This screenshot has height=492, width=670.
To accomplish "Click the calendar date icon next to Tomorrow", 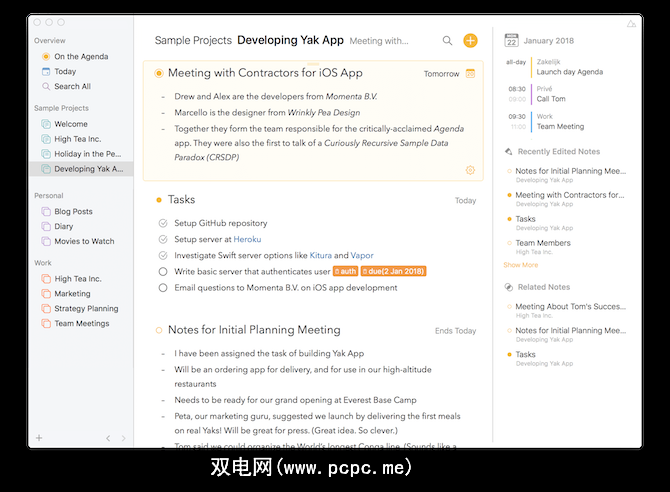I will click(x=470, y=74).
